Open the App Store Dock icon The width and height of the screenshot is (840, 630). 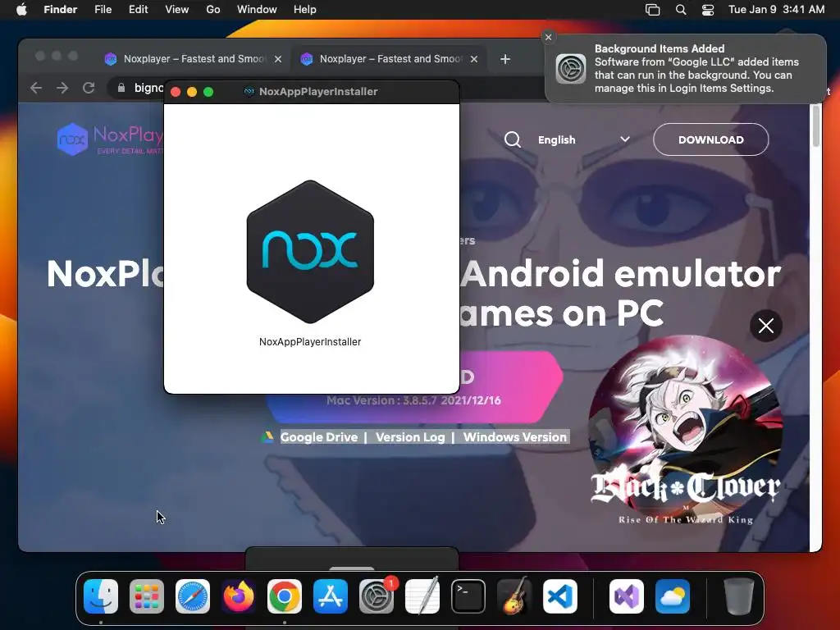pyautogui.click(x=331, y=596)
